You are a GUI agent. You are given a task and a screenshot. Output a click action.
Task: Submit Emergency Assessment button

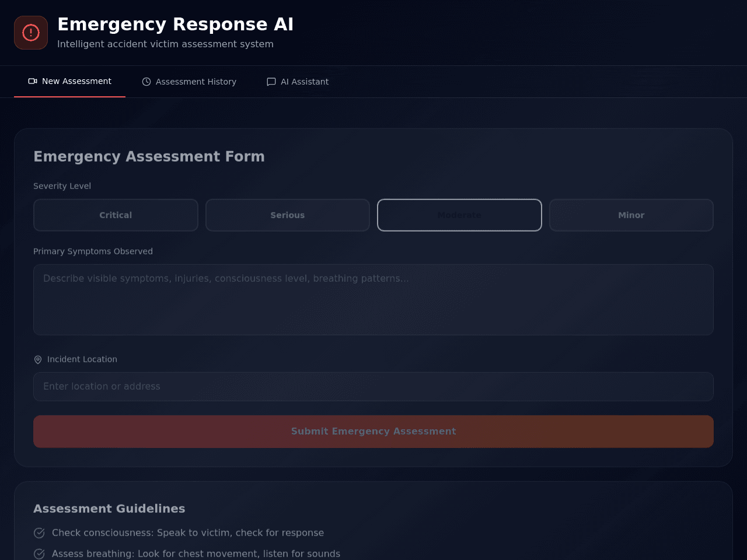(373, 432)
